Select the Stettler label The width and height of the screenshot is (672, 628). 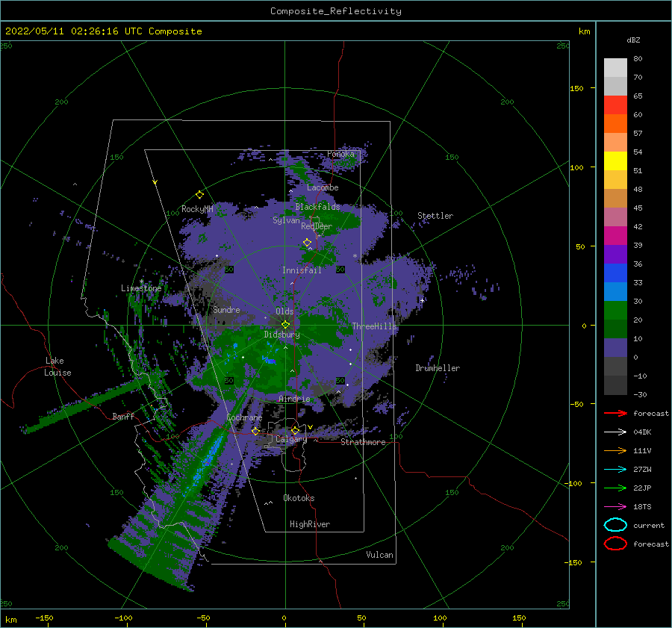(435, 216)
